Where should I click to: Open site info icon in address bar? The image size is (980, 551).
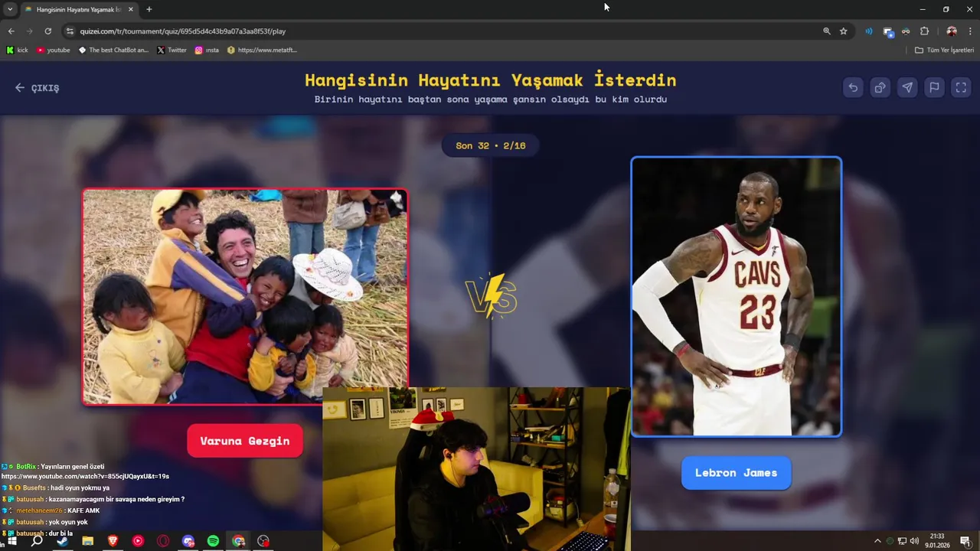coord(70,31)
